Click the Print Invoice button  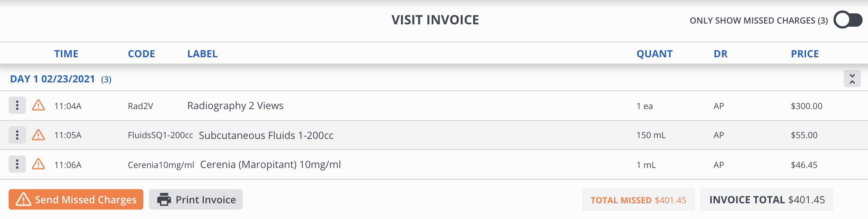click(196, 199)
